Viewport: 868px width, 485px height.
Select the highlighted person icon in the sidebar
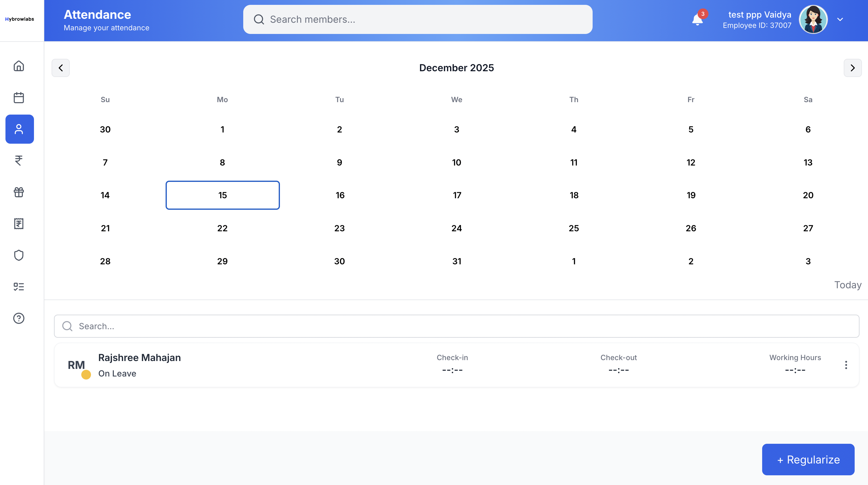point(19,129)
